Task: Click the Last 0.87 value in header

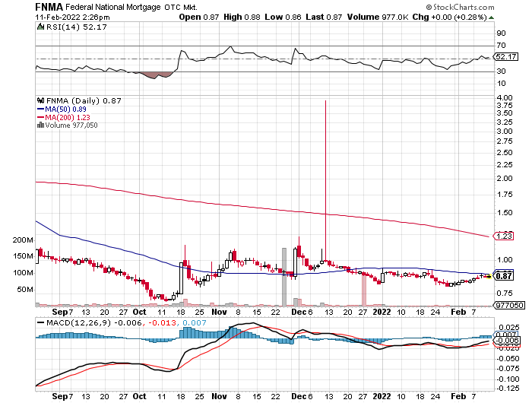Action: click(324, 17)
